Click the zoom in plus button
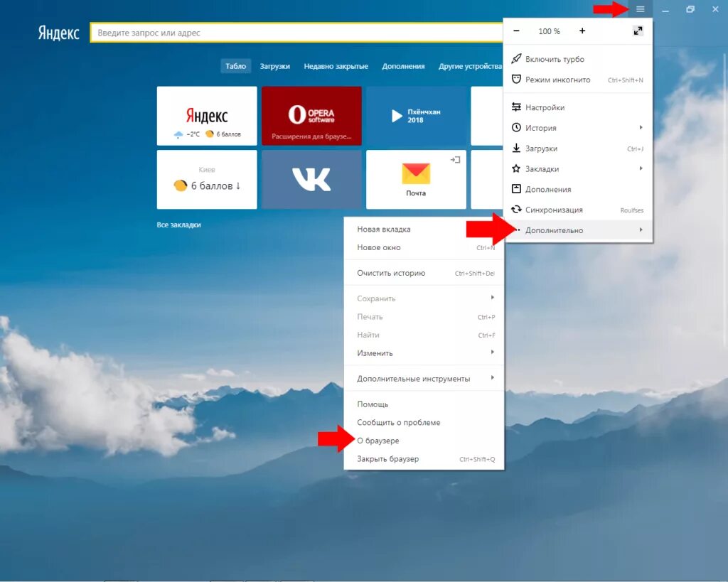Image resolution: width=728 pixels, height=582 pixels. (x=582, y=31)
